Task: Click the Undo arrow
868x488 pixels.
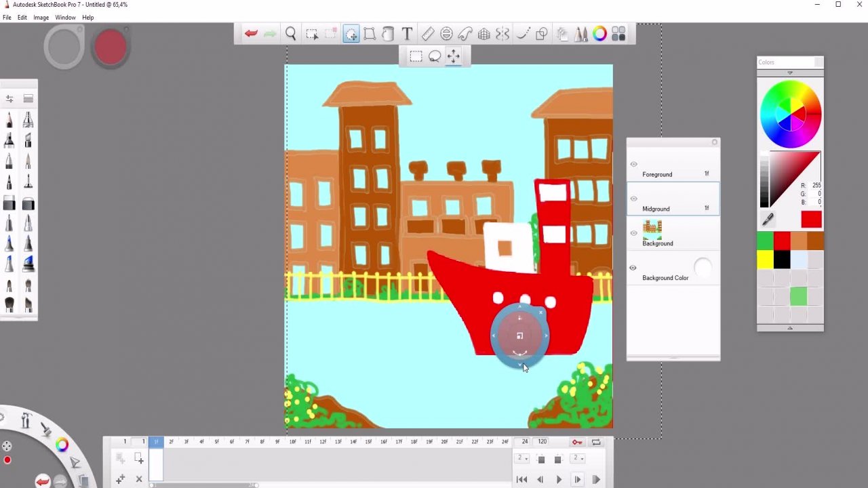Action: click(x=251, y=33)
